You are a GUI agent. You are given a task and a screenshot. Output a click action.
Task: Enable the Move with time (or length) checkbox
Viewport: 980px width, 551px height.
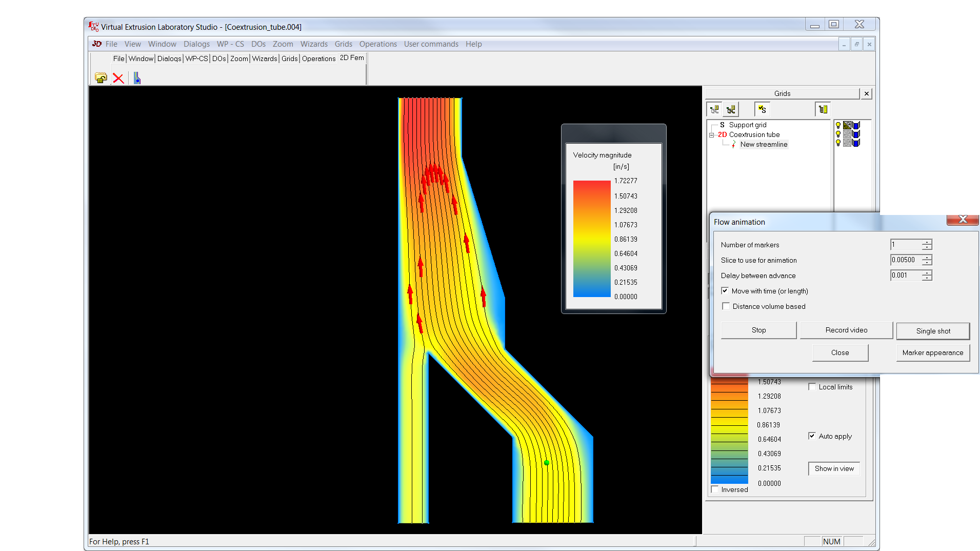tap(725, 291)
